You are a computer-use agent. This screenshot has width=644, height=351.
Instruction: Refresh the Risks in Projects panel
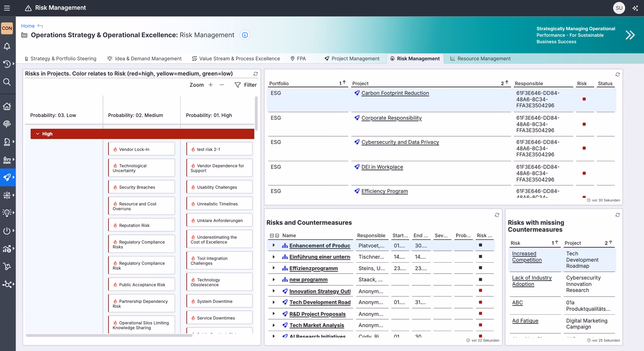coord(255,74)
